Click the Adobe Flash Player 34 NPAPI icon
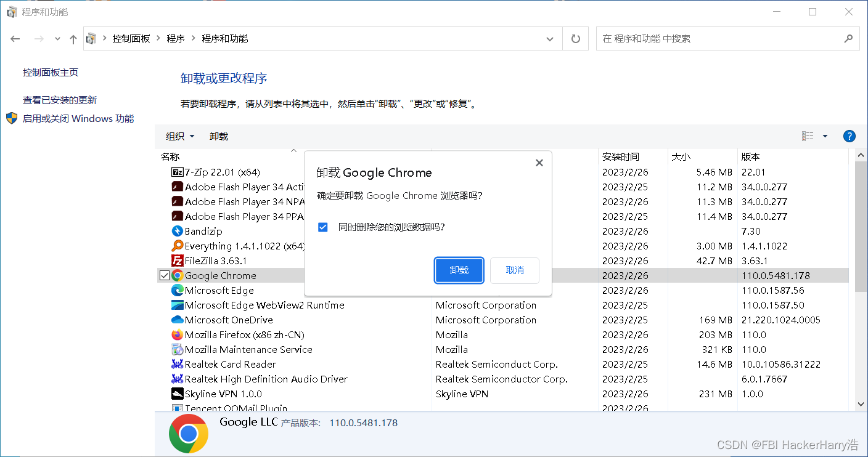868x457 pixels. (x=177, y=201)
